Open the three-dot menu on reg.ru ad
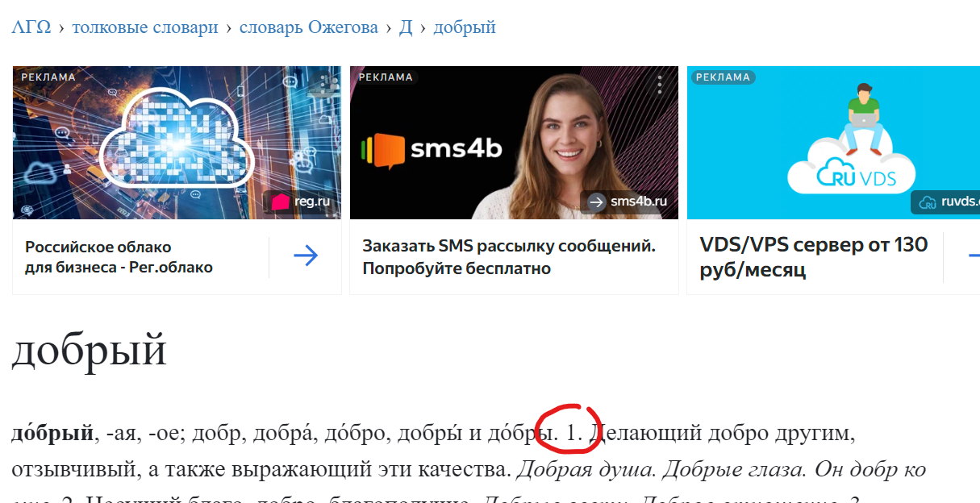The width and height of the screenshot is (980, 503). [x=323, y=85]
